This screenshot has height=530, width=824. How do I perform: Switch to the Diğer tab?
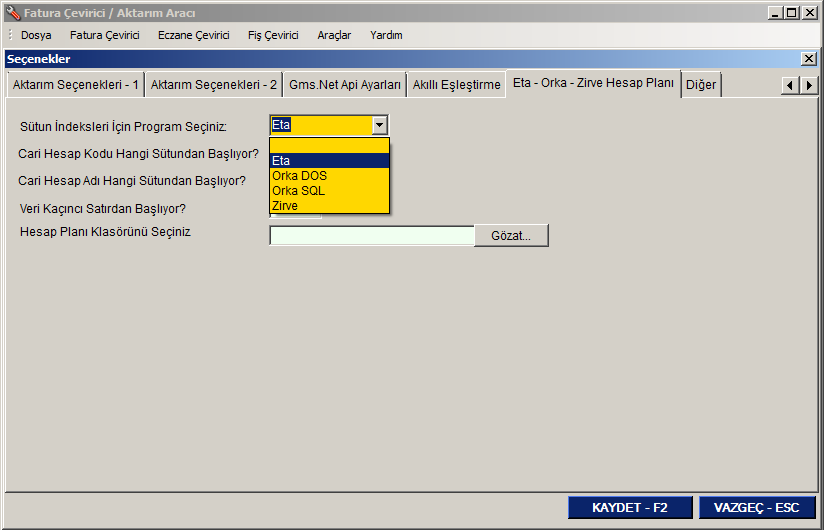coord(701,85)
